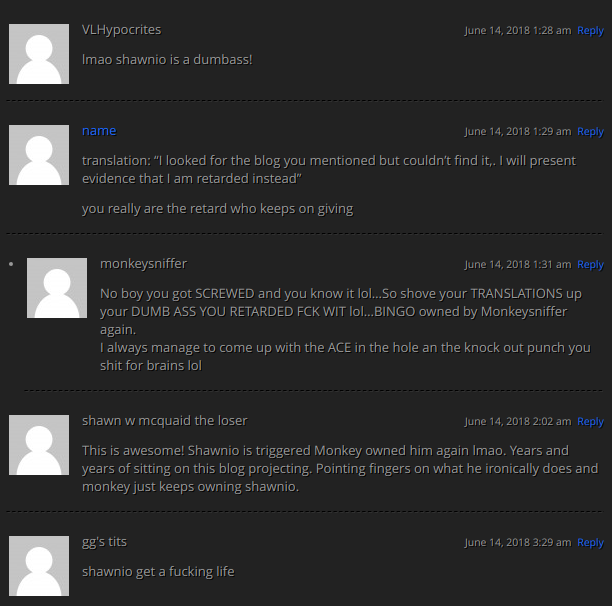Screen dimensions: 612x606
Task: Click the June 14, 2018 2:02 am timestamp
Action: (518, 421)
